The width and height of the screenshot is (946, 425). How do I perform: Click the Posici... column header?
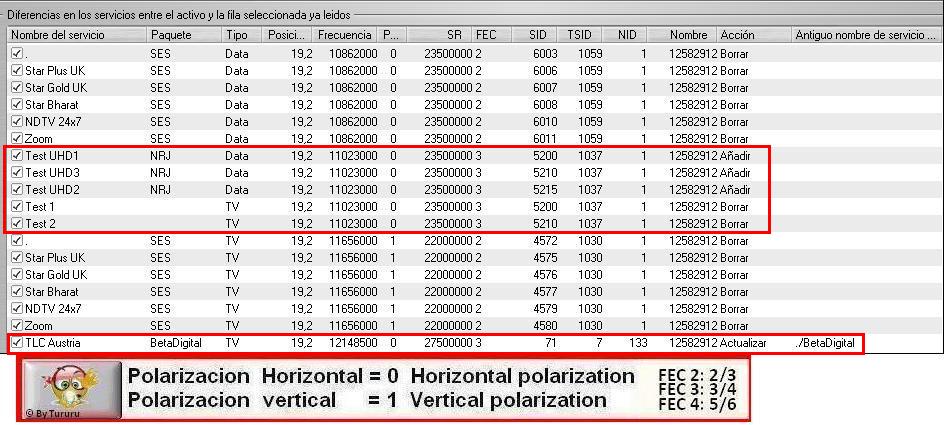click(x=288, y=35)
